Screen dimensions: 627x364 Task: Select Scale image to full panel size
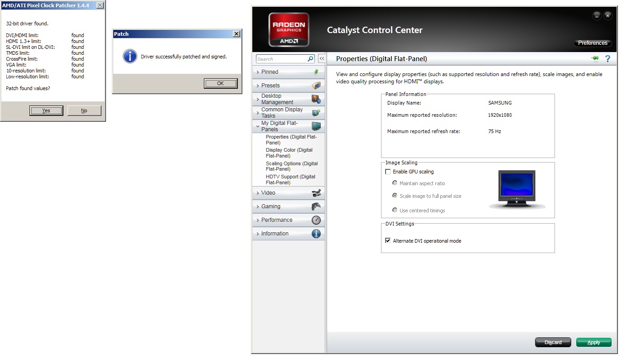click(395, 196)
